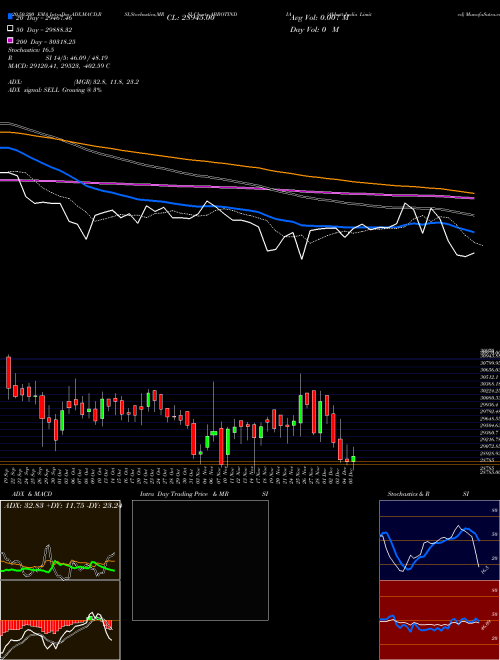
Task: Click the magenta 200-day average line
Action: coord(236,188)
